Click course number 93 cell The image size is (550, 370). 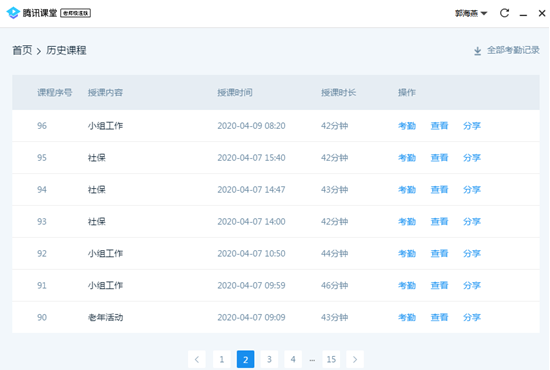(42, 222)
